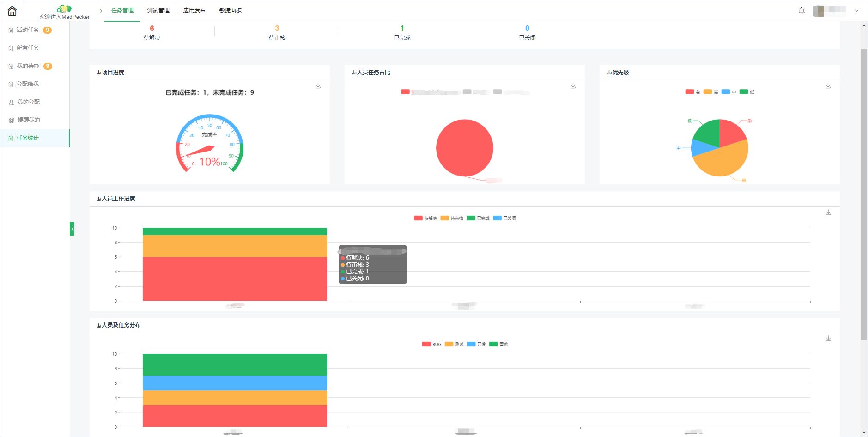Download the 人员及任务分布 chart image

(x=828, y=339)
